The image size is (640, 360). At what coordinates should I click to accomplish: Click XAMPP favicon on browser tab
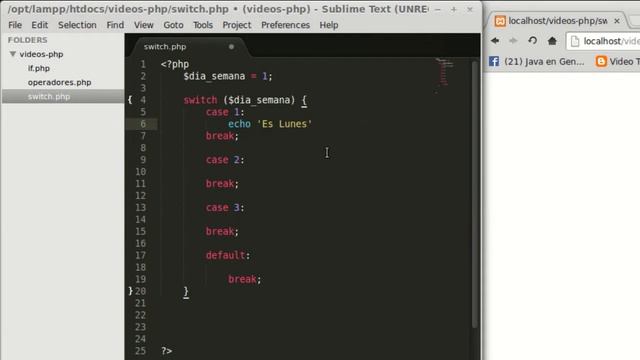[500, 21]
